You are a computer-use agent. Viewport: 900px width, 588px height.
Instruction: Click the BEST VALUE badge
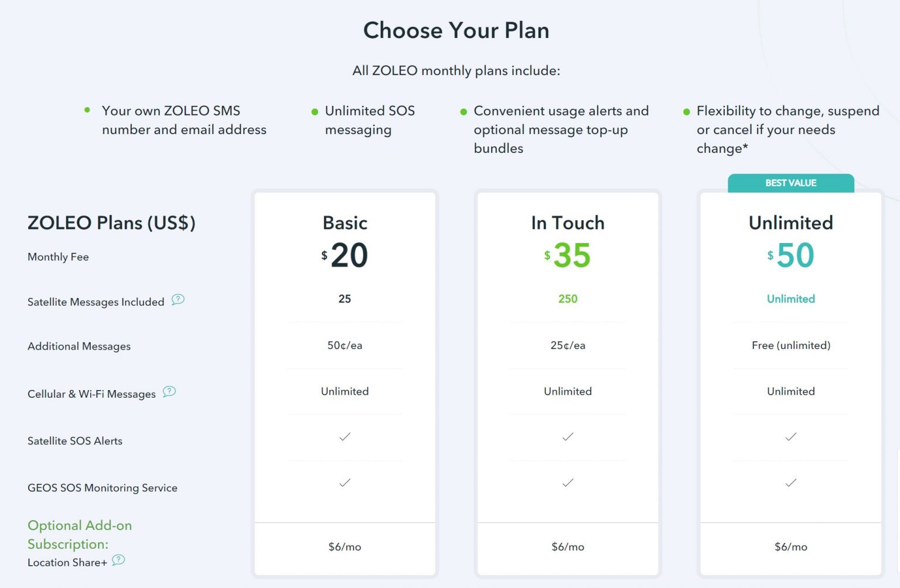click(790, 183)
